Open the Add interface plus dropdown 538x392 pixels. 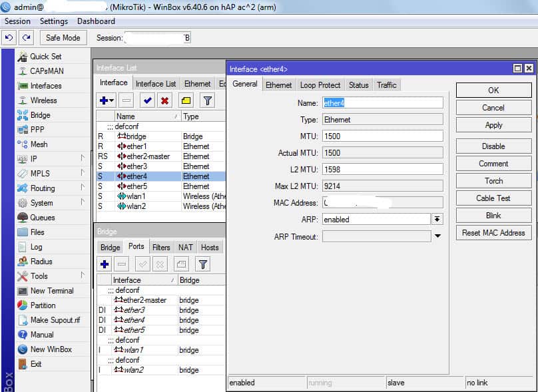click(x=107, y=100)
